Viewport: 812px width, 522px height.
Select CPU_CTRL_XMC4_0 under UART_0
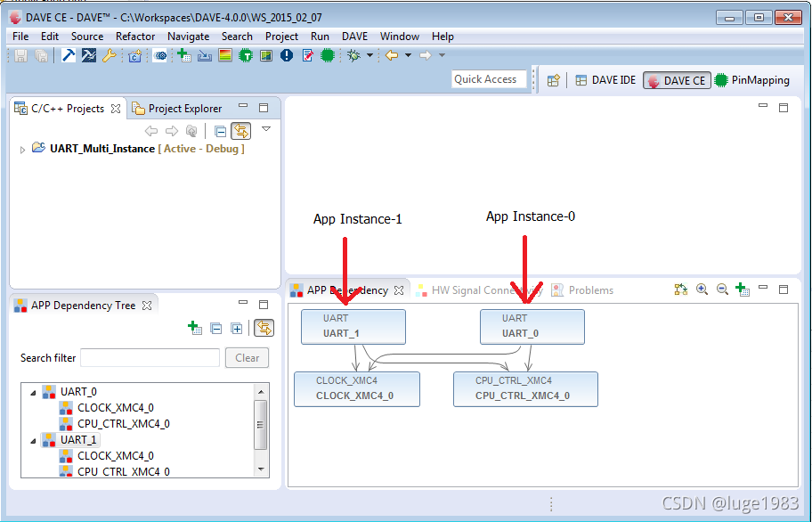124,424
